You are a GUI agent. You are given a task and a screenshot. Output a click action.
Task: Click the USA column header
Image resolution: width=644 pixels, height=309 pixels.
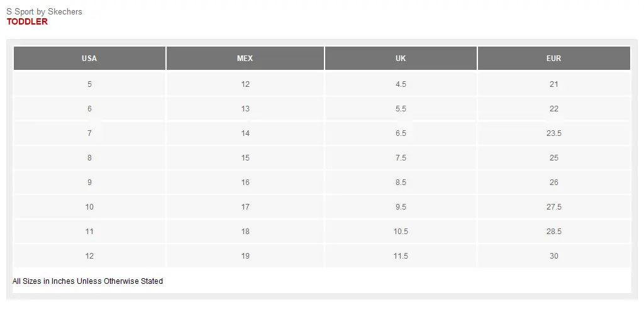pyautogui.click(x=89, y=59)
